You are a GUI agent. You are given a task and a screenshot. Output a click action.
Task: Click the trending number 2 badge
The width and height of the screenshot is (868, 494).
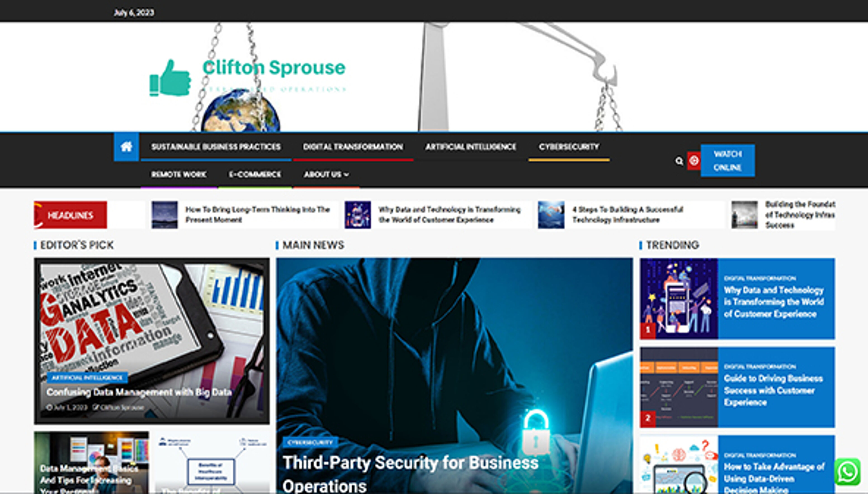648,418
